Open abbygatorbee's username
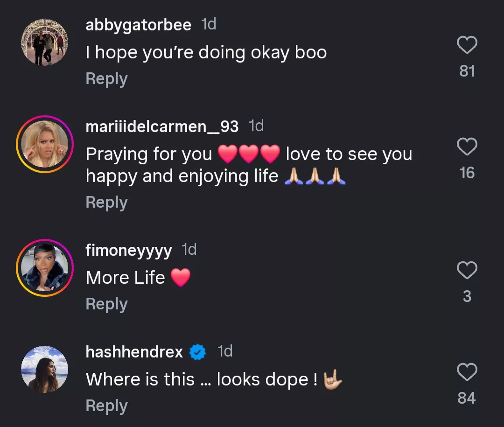Screen dimensions: 504x427 click(138, 25)
